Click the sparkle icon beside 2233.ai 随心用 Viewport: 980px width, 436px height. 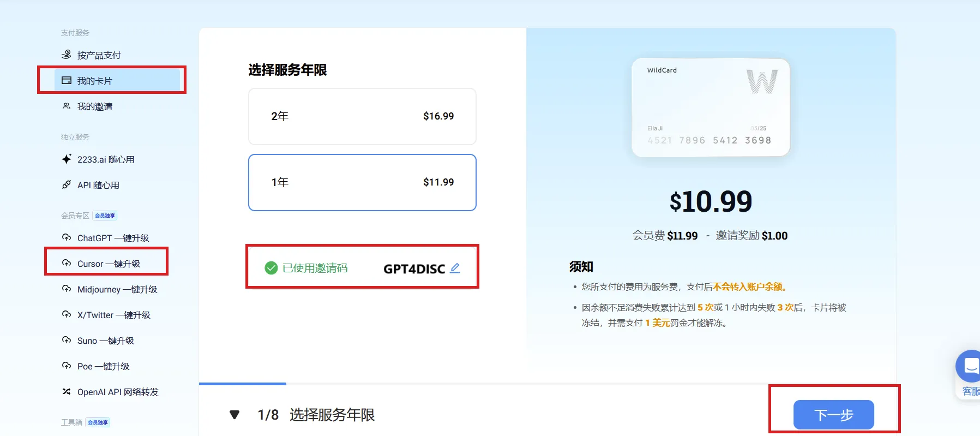click(67, 159)
